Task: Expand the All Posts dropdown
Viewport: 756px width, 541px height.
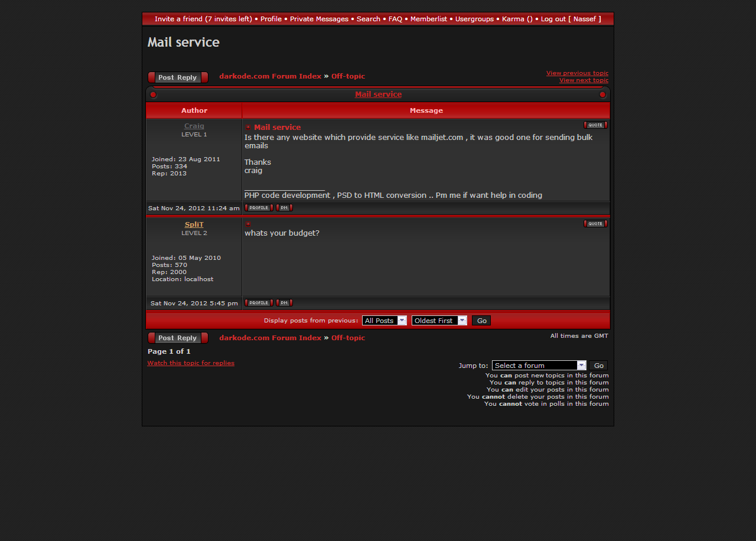Action: [384, 321]
